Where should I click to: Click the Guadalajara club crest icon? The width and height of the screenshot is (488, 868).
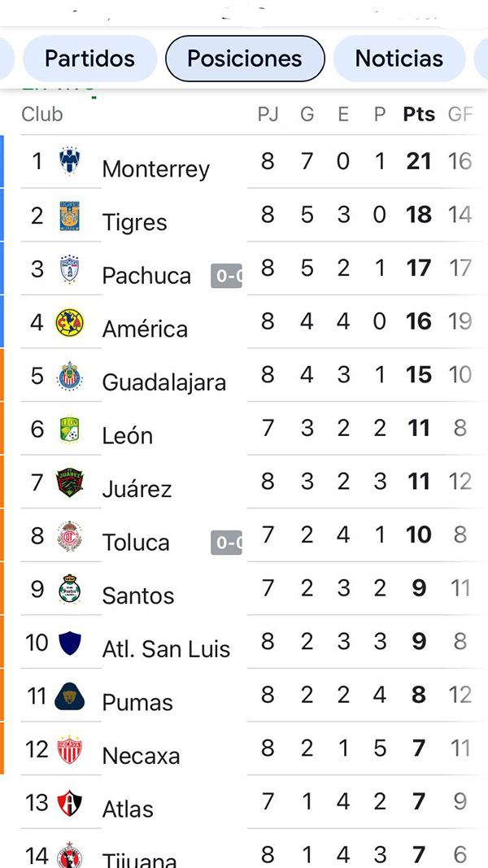pyautogui.click(x=70, y=376)
